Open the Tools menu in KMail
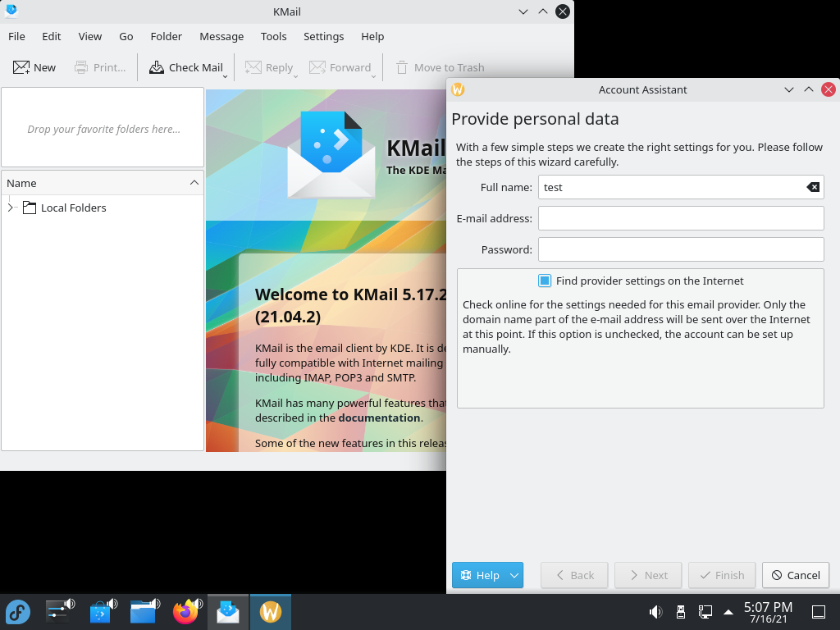This screenshot has height=630, width=840. (273, 36)
